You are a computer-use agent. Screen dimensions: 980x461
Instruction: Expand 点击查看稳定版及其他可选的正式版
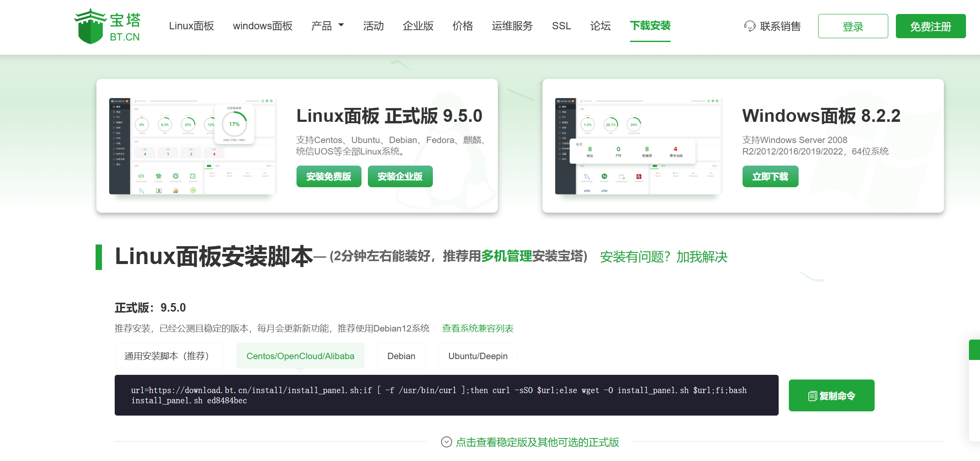(537, 442)
